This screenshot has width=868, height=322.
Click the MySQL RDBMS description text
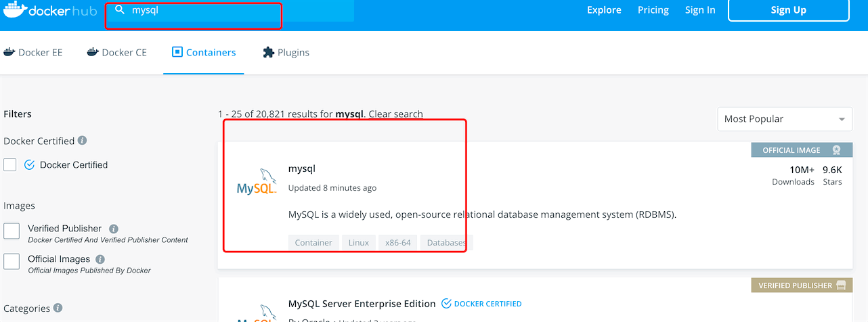483,214
